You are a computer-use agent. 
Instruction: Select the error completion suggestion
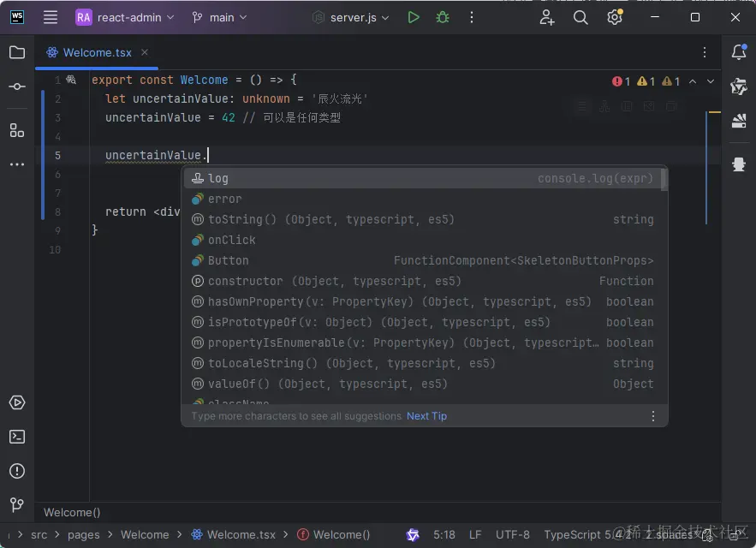[422, 199]
